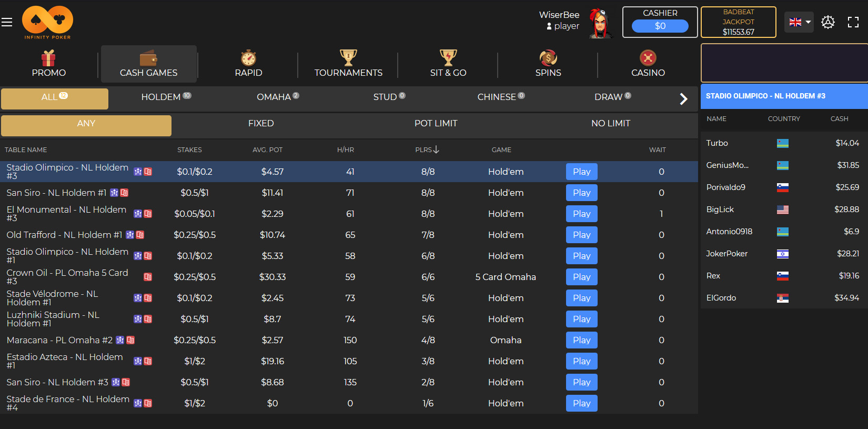The image size is (868, 429).
Task: Open the hamburger menu
Action: (x=7, y=22)
